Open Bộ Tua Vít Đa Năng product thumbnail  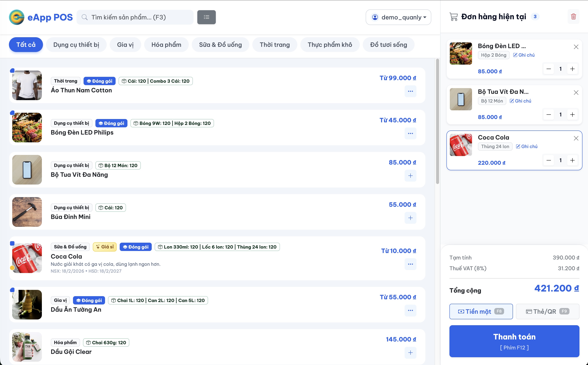tap(27, 170)
